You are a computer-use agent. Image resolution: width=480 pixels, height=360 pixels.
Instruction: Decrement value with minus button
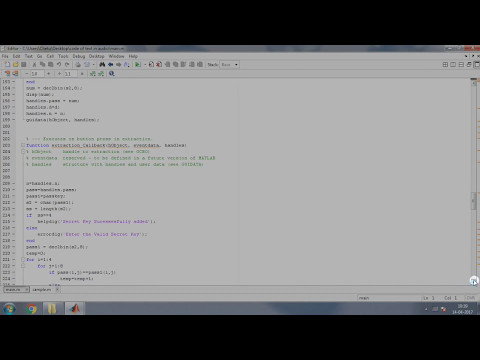(27, 73)
